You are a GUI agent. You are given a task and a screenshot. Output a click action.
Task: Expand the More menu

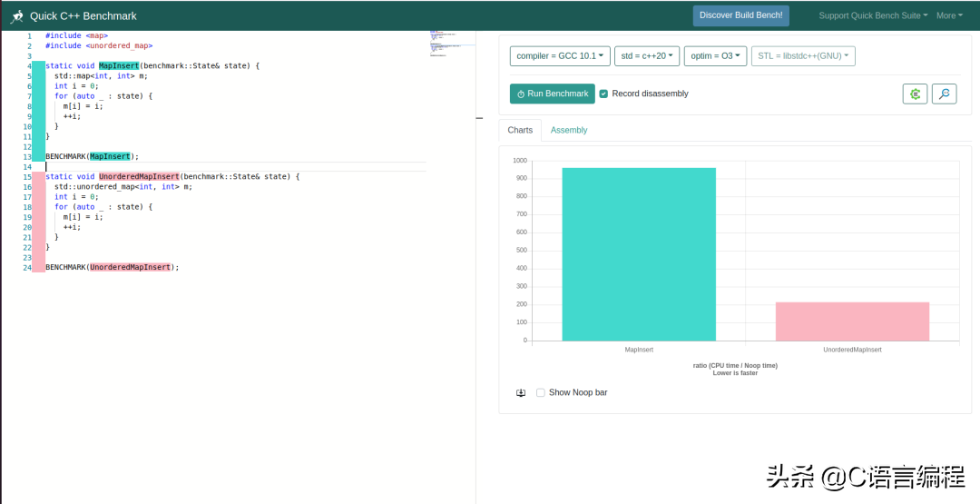[x=949, y=15]
